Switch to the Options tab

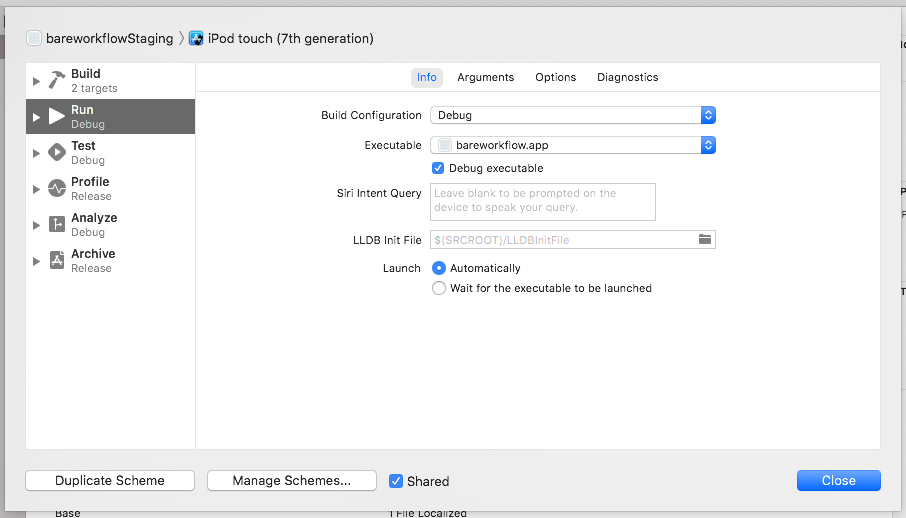pyautogui.click(x=555, y=77)
